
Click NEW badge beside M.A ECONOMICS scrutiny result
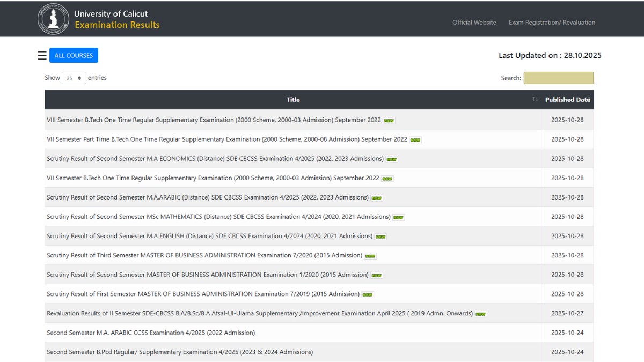[x=392, y=159]
